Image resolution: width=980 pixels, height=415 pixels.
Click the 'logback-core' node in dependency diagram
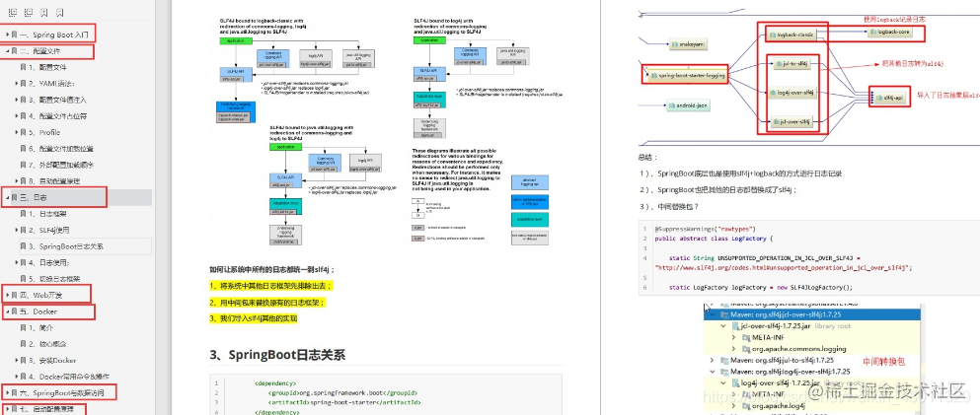coord(890,32)
